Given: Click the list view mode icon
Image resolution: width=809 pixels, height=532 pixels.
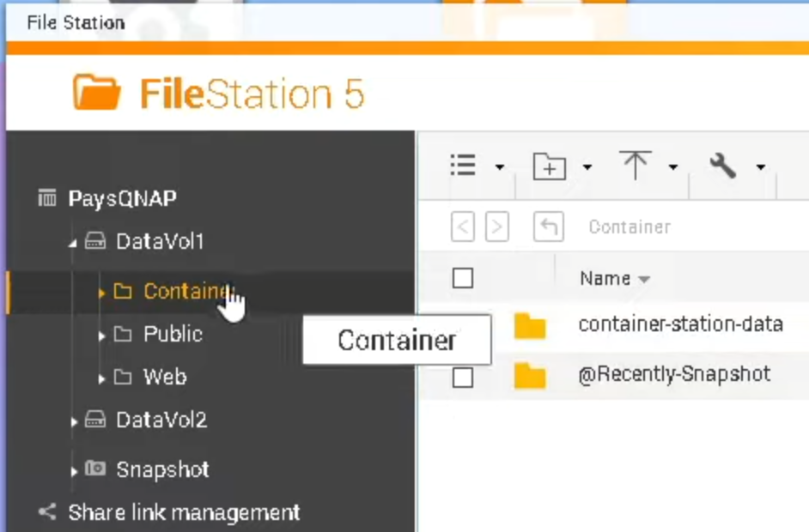Looking at the screenshot, I should pos(463,166).
